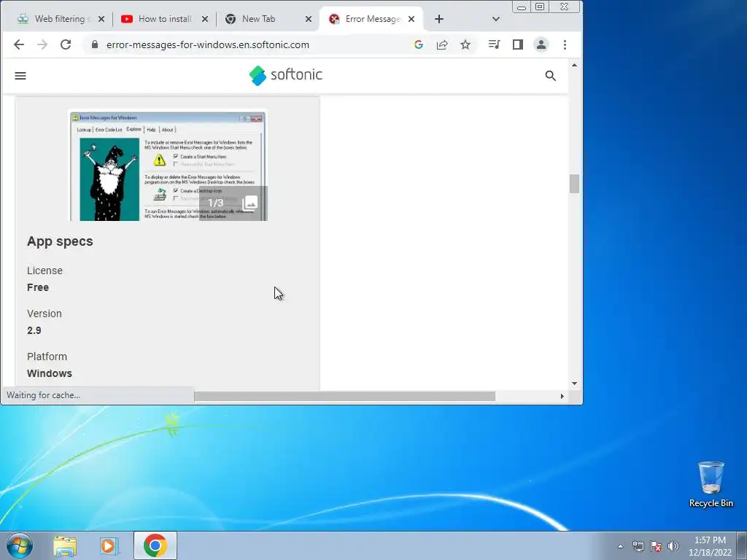Toggle Chrome side panel

(x=518, y=44)
